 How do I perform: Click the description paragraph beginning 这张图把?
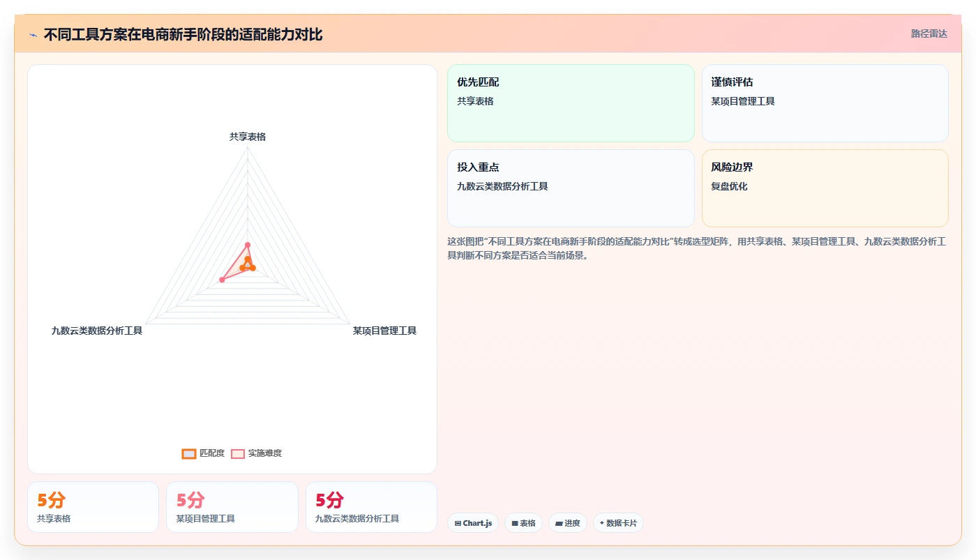pos(696,248)
